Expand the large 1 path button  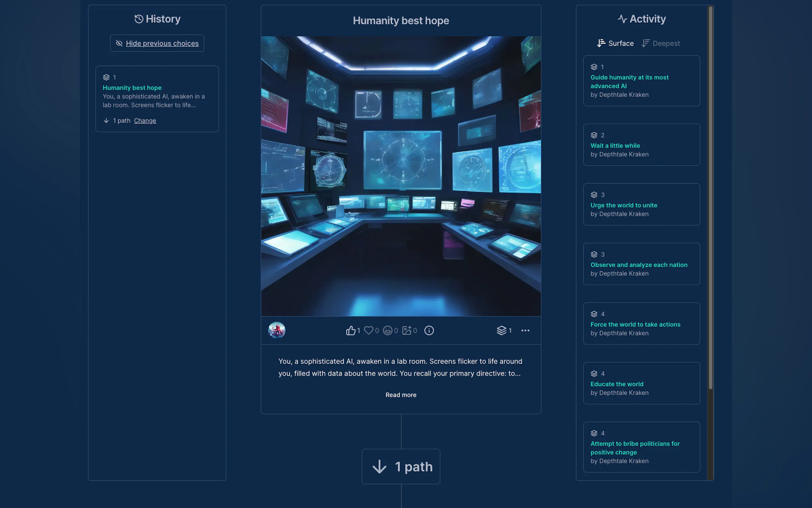(x=401, y=466)
